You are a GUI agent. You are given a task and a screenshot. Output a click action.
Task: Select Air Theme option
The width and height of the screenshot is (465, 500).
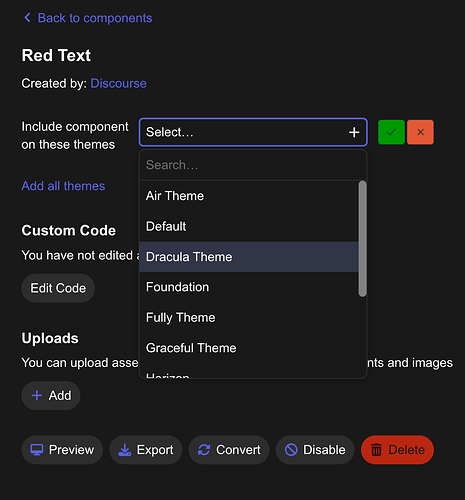pos(249,196)
